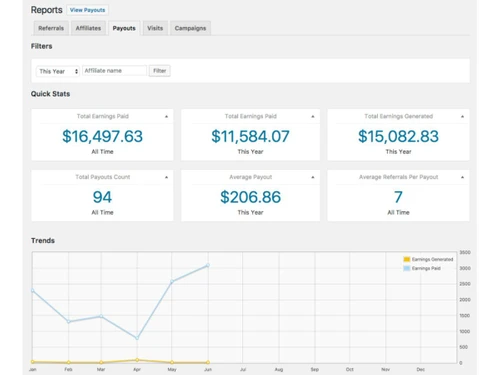This screenshot has width=500, height=375.
Task: Click the 7 referrals per payout value
Action: tap(398, 197)
